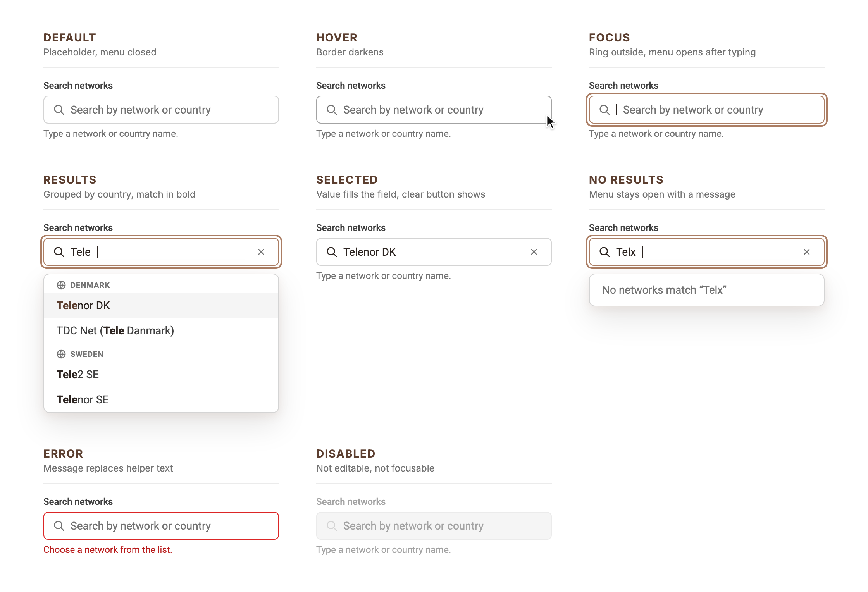Click the magnifier icon in the Default state field
Viewport: 868px width, 592px height.
[59, 110]
